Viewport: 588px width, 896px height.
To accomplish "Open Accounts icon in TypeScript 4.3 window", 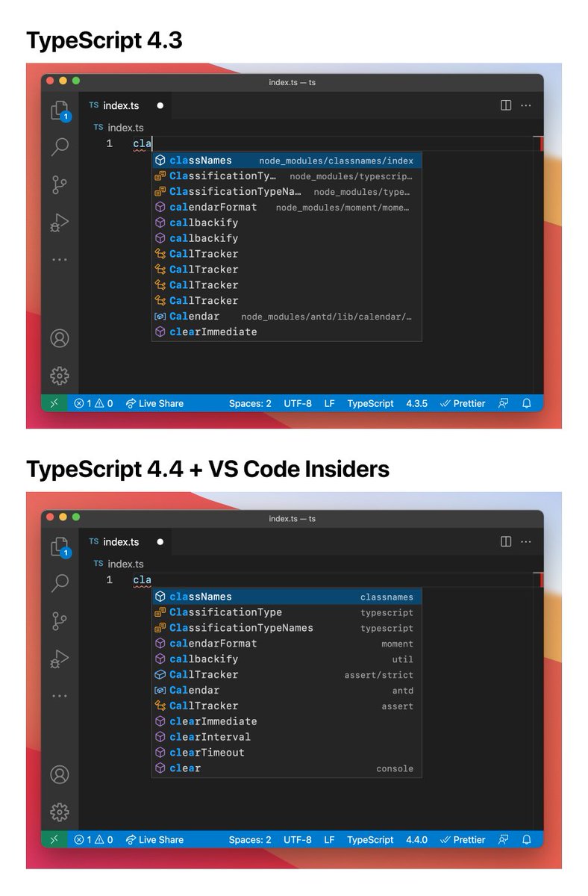I will tap(60, 338).
